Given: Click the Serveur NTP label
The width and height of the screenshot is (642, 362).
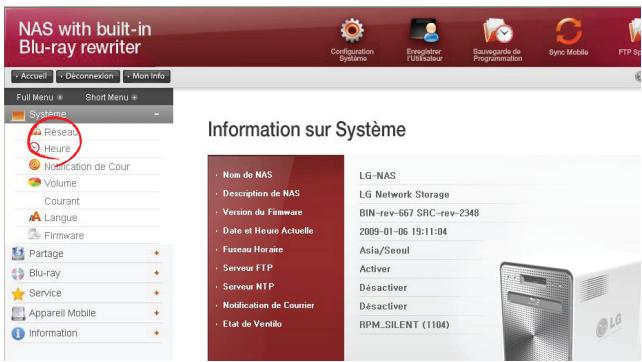Looking at the screenshot, I should pyautogui.click(x=249, y=287).
